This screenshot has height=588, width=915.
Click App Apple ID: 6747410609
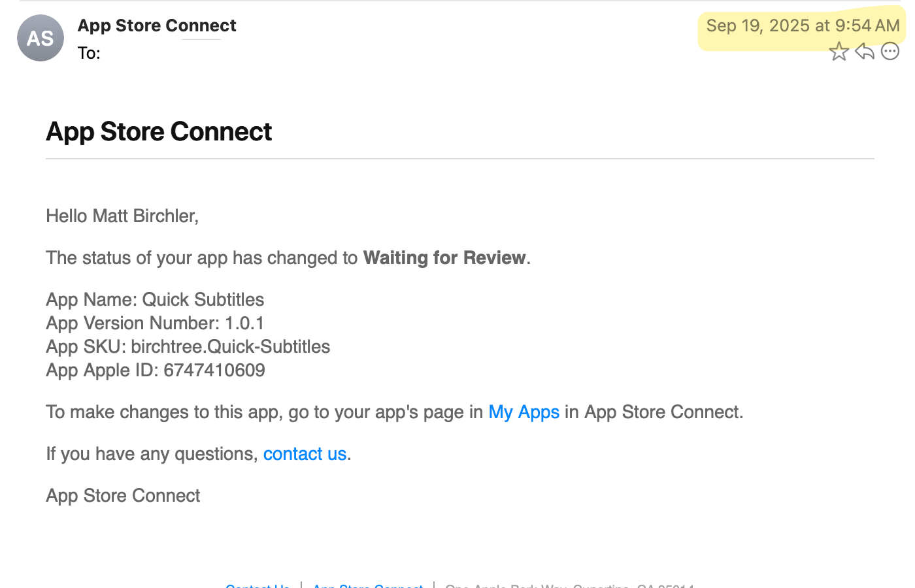(x=156, y=370)
